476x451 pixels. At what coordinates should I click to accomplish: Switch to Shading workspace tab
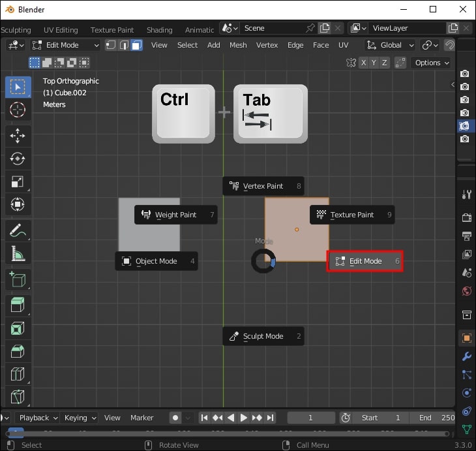[160, 30]
